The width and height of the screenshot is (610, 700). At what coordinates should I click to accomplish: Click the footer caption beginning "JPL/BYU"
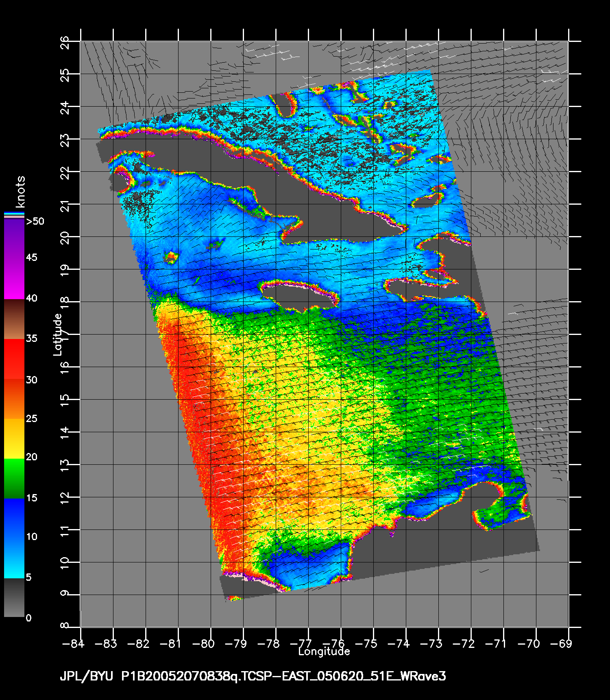point(253,676)
